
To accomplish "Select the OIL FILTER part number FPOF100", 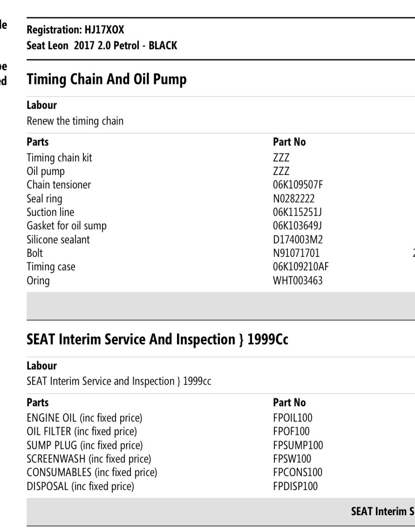I will [291, 431].
